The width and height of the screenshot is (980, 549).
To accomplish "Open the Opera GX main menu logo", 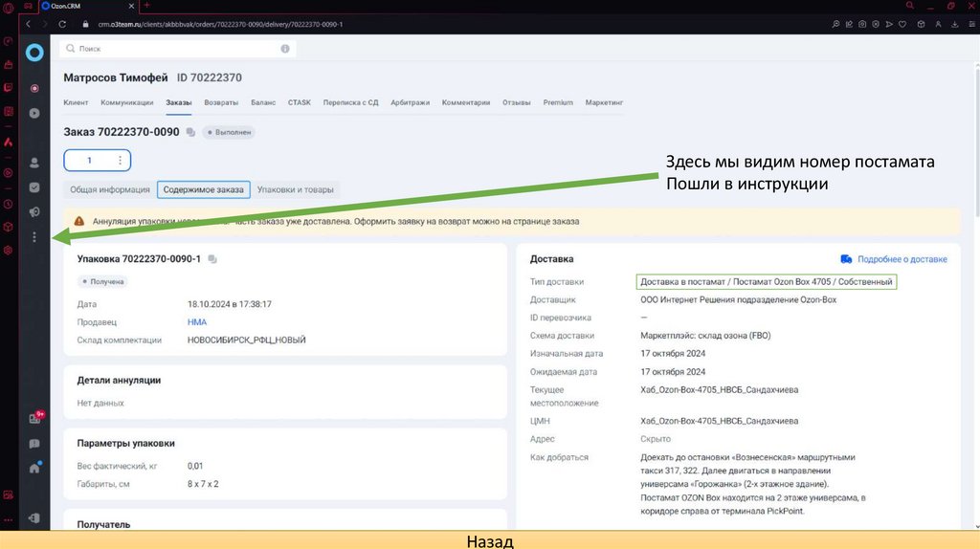I will coord(8,8).
